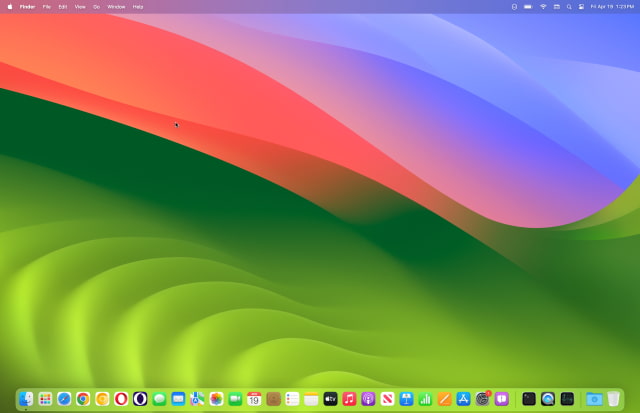Open Messages app in Dock

(x=159, y=398)
